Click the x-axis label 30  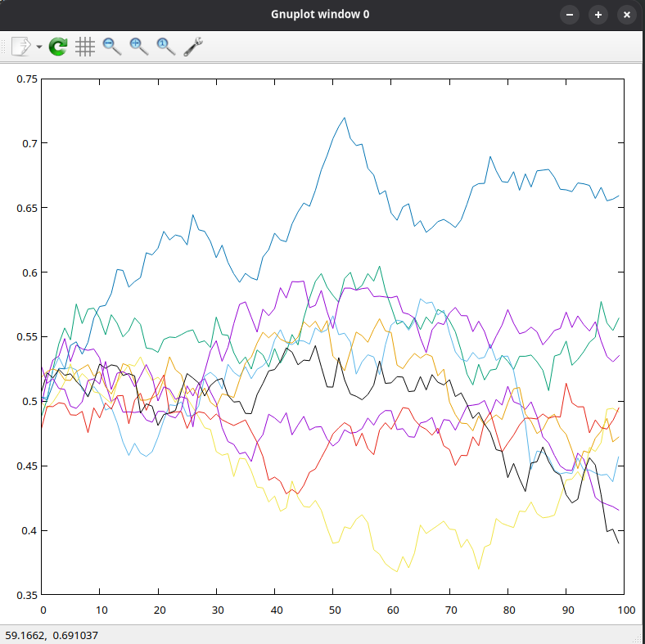(x=218, y=610)
